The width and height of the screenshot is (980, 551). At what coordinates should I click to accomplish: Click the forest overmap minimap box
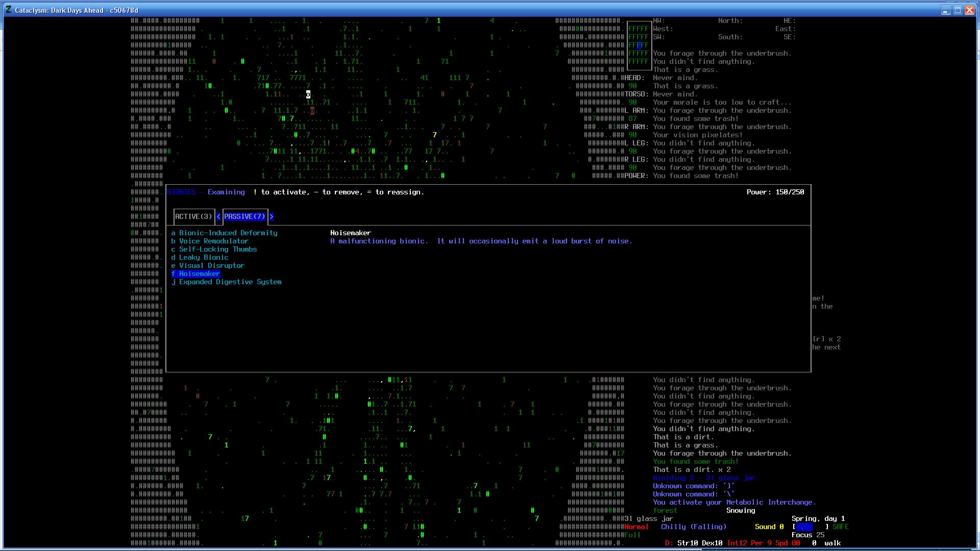point(639,45)
